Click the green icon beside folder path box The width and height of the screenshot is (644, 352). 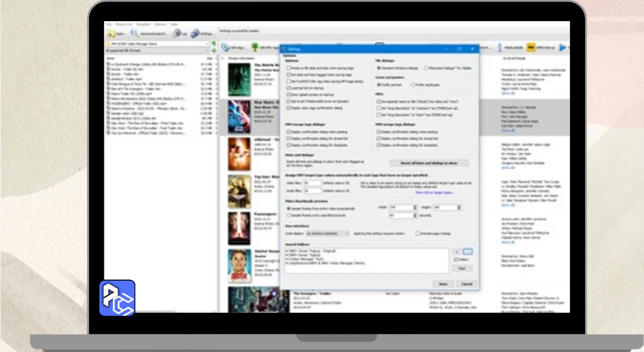tap(214, 44)
